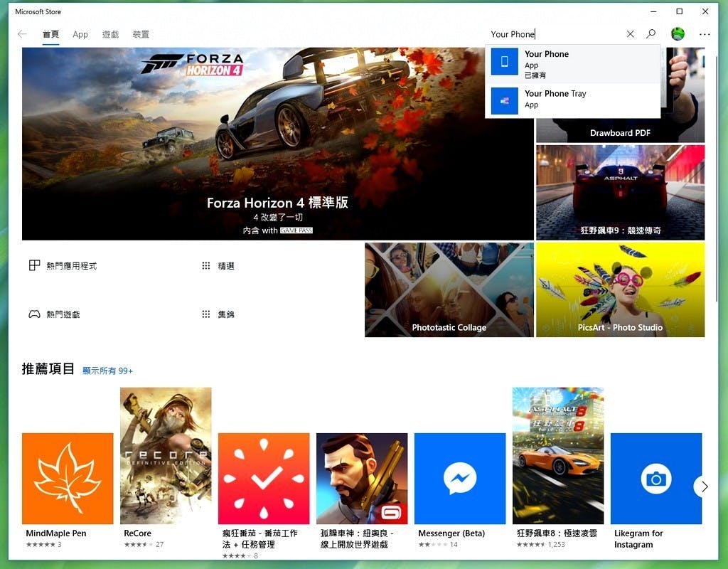Click the 熱門遊戲 gamepad icon
The height and width of the screenshot is (569, 728).
(x=34, y=314)
